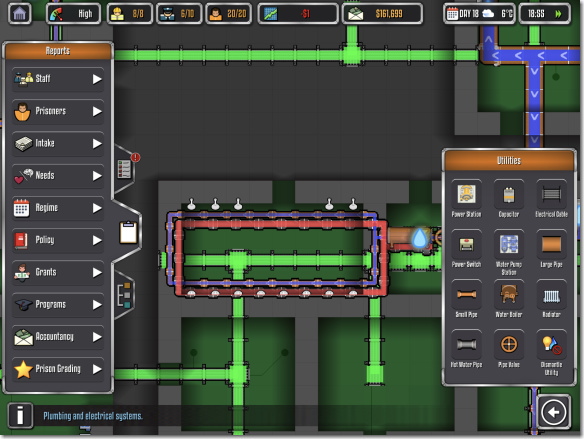Click the water drop on the boiler
Image resolution: width=584 pixels, height=439 pixels.
420,238
